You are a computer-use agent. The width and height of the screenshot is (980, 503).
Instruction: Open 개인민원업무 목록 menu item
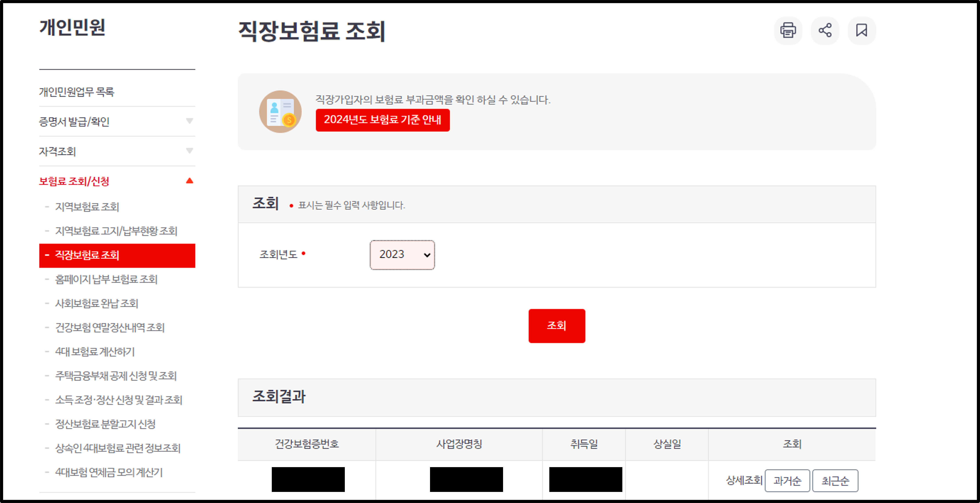pyautogui.click(x=77, y=92)
